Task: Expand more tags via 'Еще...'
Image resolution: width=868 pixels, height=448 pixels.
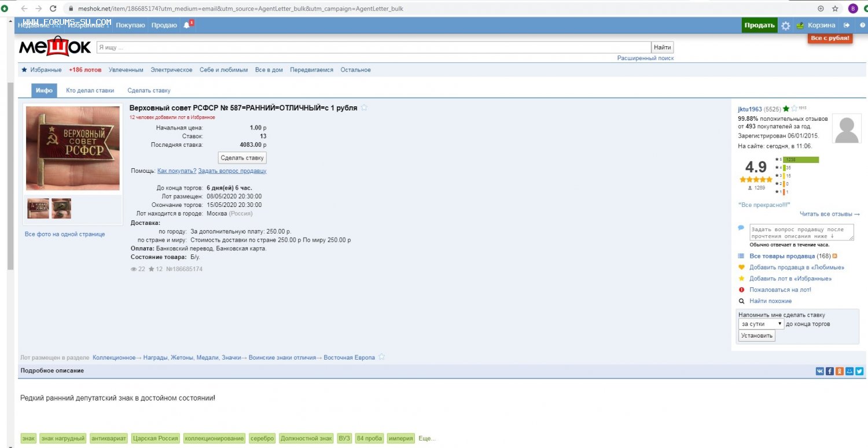Action: (426, 439)
